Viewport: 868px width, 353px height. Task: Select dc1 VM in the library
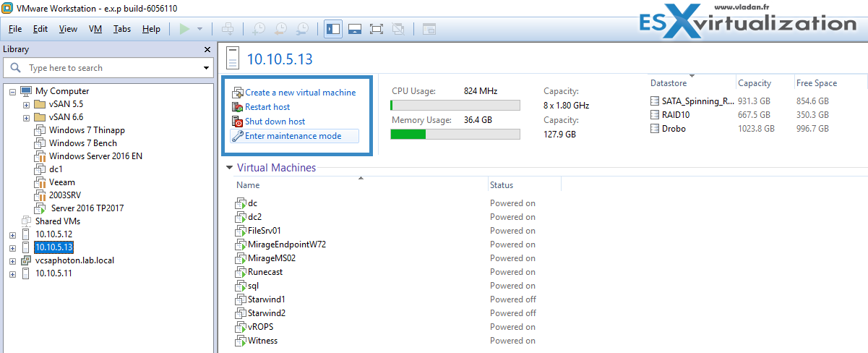56,169
